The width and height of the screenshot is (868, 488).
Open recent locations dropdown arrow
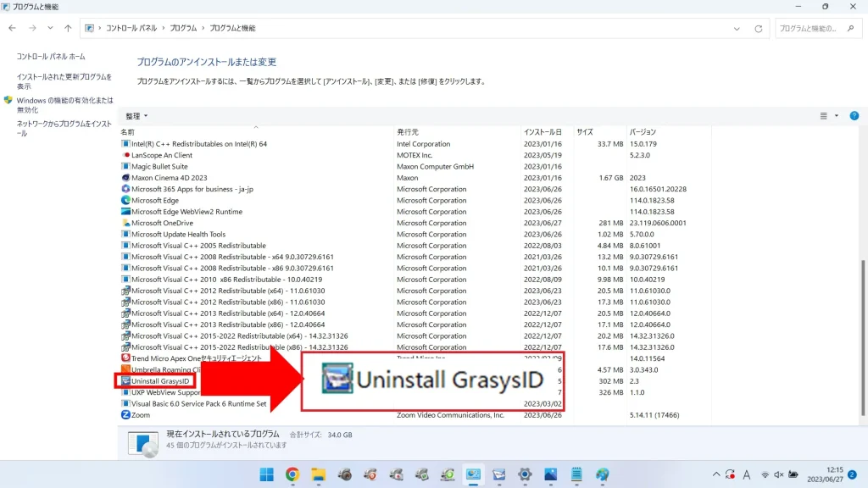50,28
